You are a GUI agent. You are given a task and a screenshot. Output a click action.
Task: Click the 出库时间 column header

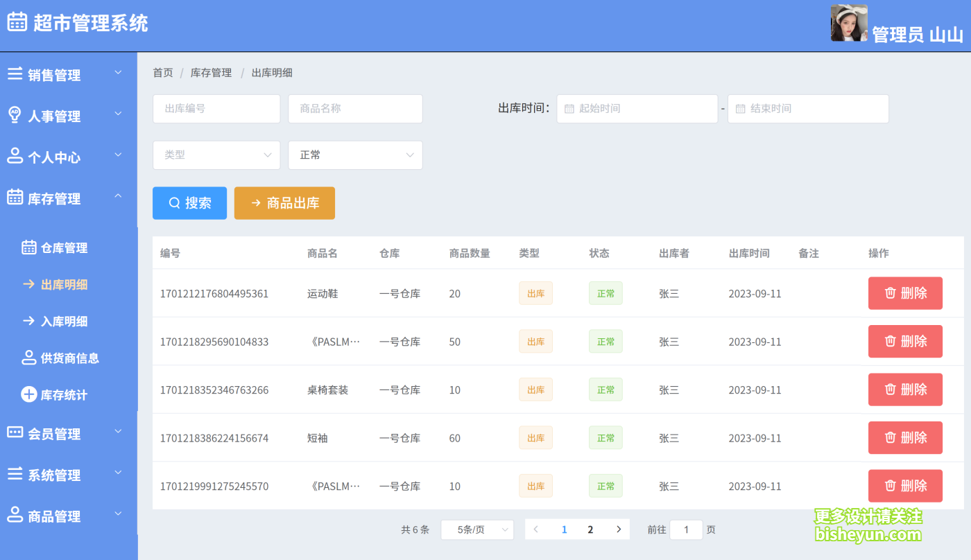click(x=749, y=254)
